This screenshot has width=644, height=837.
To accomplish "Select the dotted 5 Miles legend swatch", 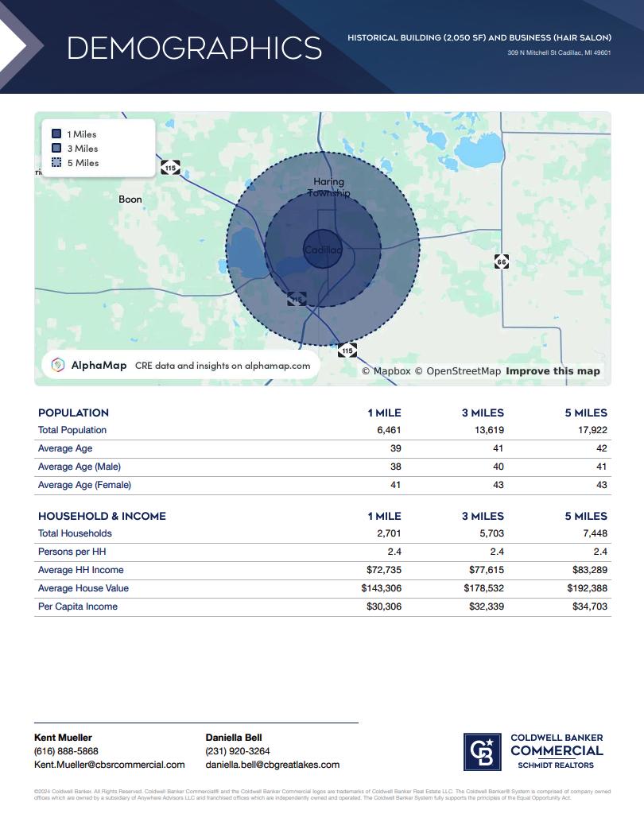I will pyautogui.click(x=56, y=162).
